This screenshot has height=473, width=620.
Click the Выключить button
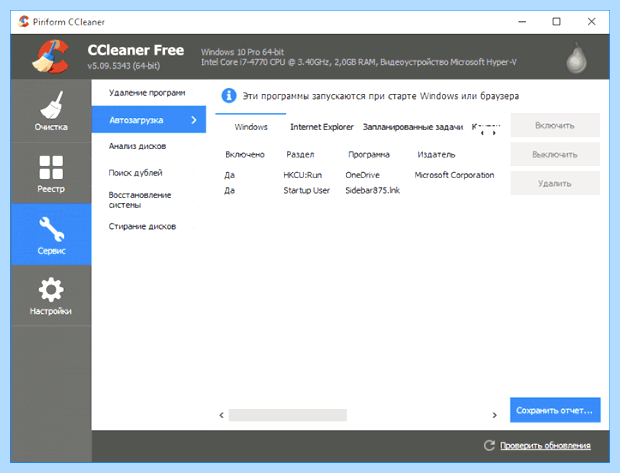pos(555,155)
